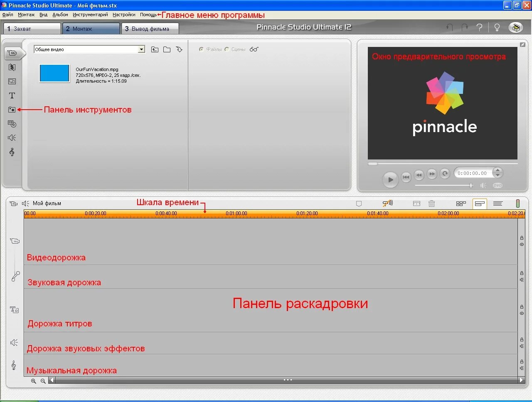
Task: Open the Файл menu
Action: 8,15
